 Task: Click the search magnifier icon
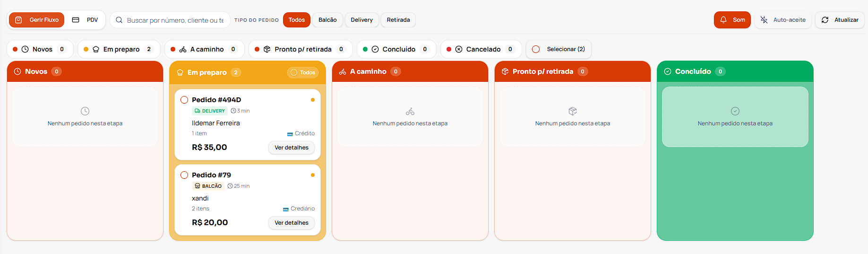(x=119, y=20)
